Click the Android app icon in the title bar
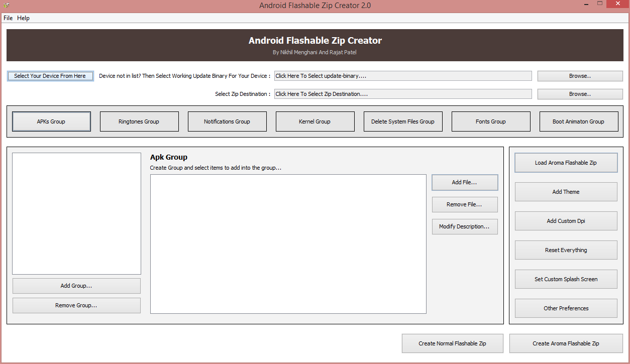The width and height of the screenshot is (630, 364). click(6, 4)
